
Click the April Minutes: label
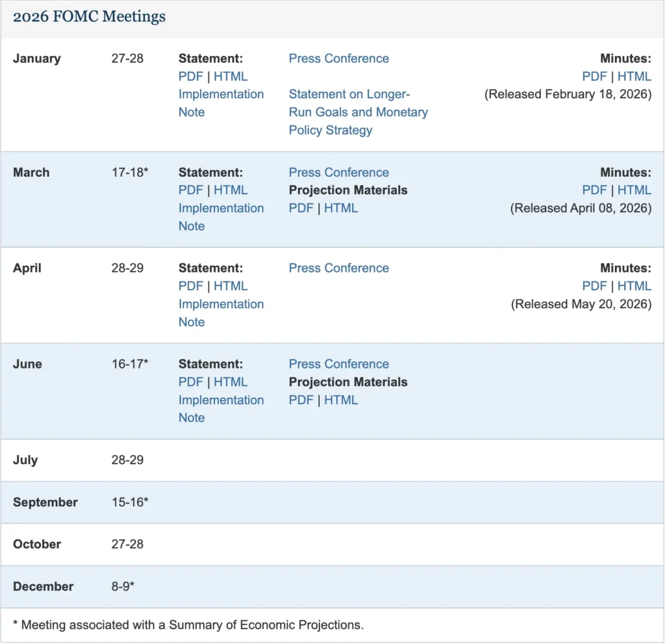click(625, 268)
